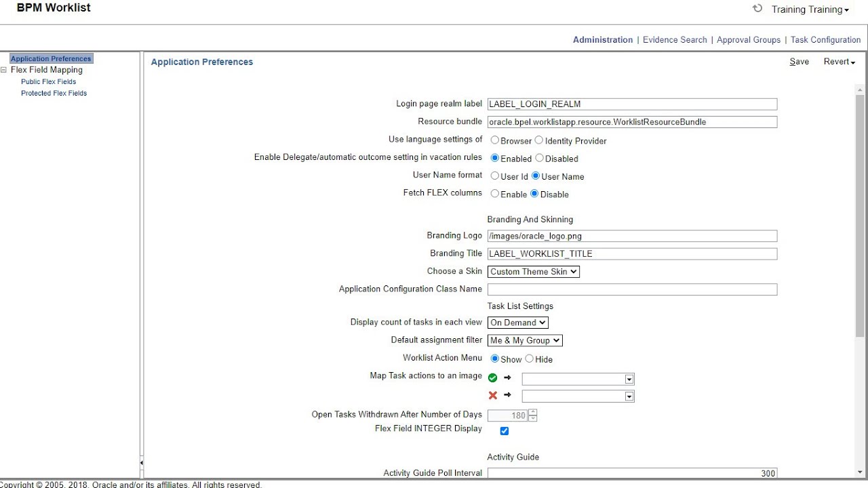Select Identity Provider for language settings
Image resolution: width=868 pixels, height=488 pixels.
539,140
